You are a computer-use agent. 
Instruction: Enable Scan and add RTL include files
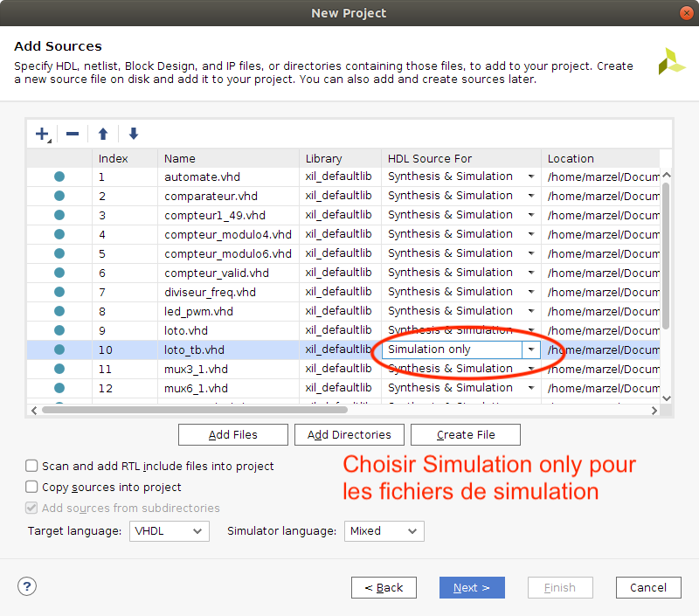click(x=31, y=466)
